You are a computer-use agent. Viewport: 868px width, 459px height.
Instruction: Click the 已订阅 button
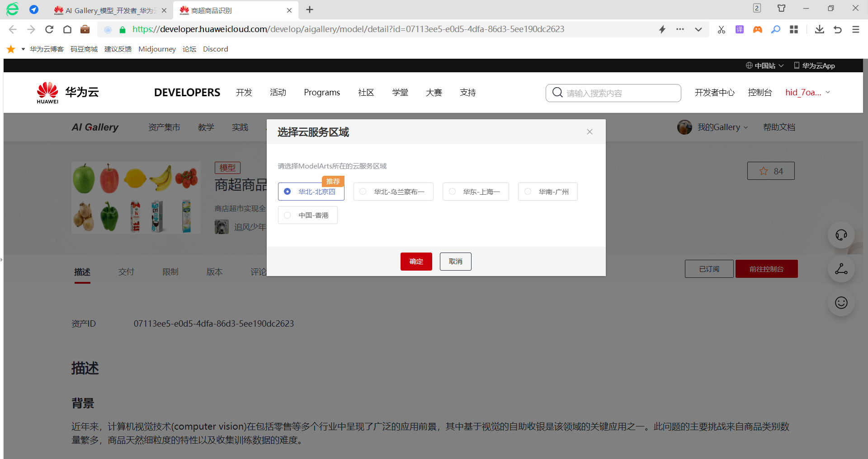click(x=709, y=269)
